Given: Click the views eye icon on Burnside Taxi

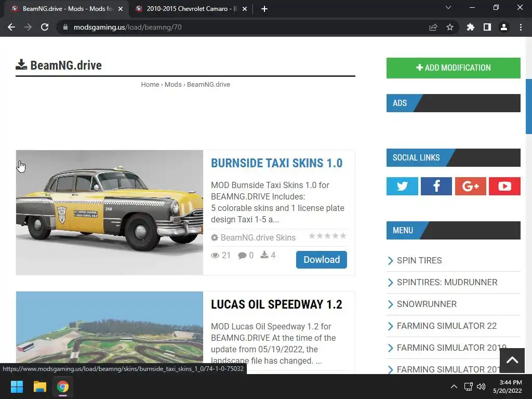Looking at the screenshot, I should pyautogui.click(x=215, y=255).
